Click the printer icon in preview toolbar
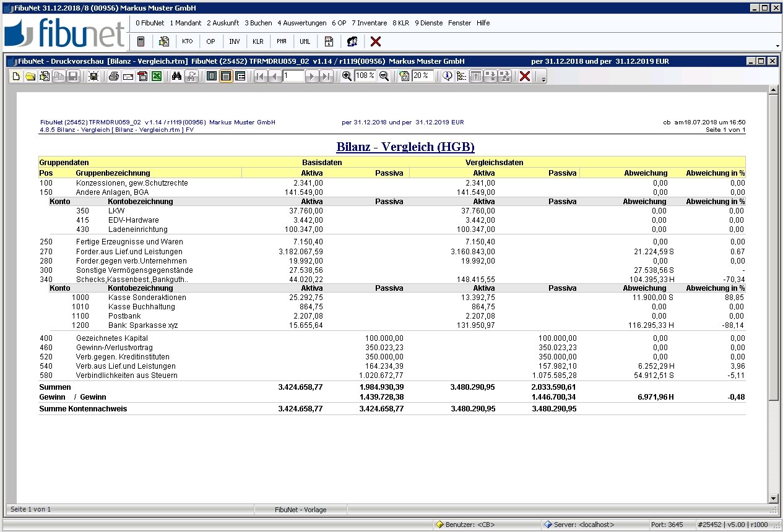Image resolution: width=783 pixels, height=532 pixels. click(x=114, y=76)
